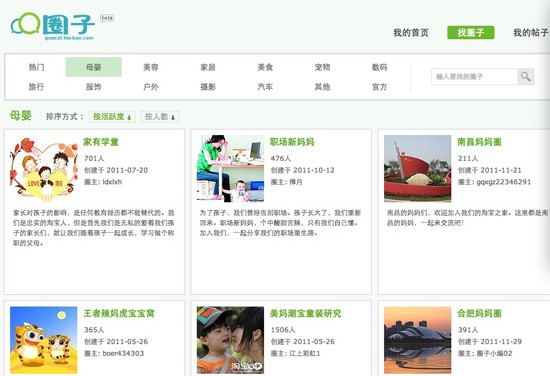
Task: Select the 家居 category
Action: 208,67
